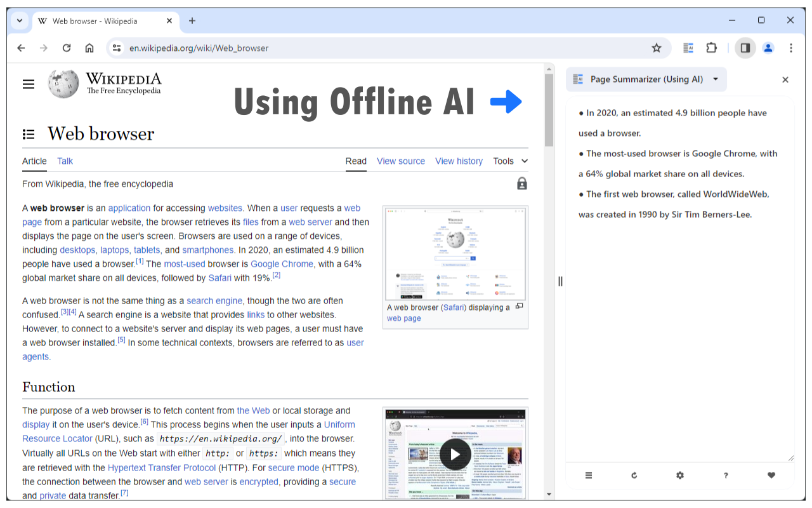This screenshot has height=508, width=812.
Task: Open Chrome's three-dot menu
Action: (791, 48)
